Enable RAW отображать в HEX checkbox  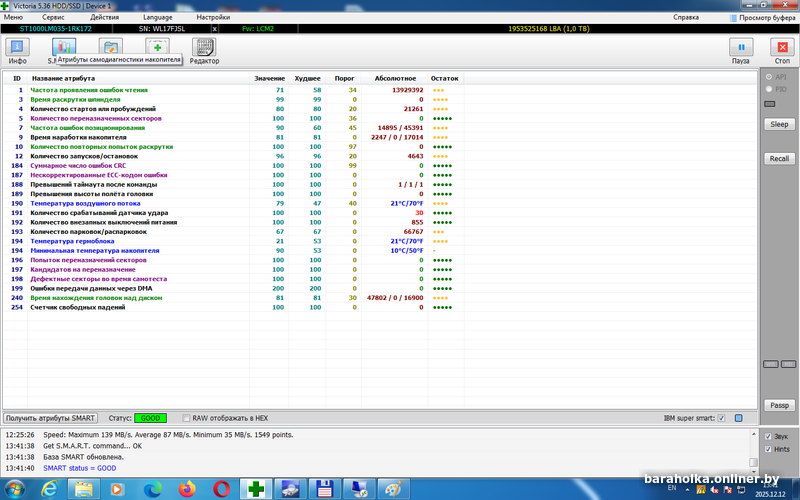(x=183, y=417)
